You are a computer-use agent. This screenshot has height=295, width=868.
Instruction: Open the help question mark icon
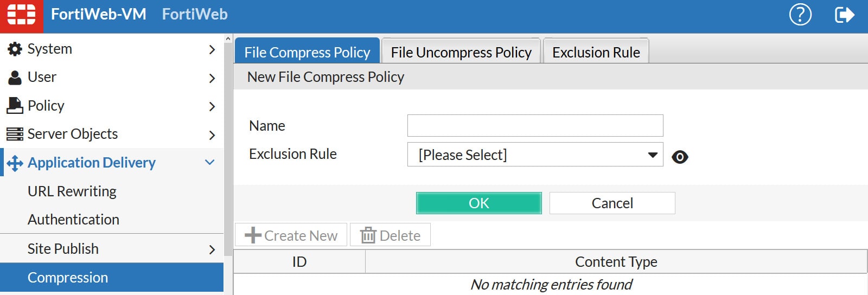(800, 15)
